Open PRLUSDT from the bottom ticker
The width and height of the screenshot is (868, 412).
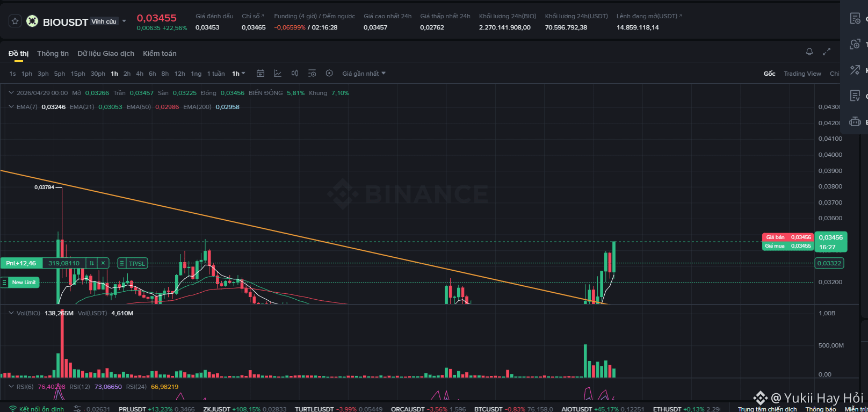(x=157, y=409)
